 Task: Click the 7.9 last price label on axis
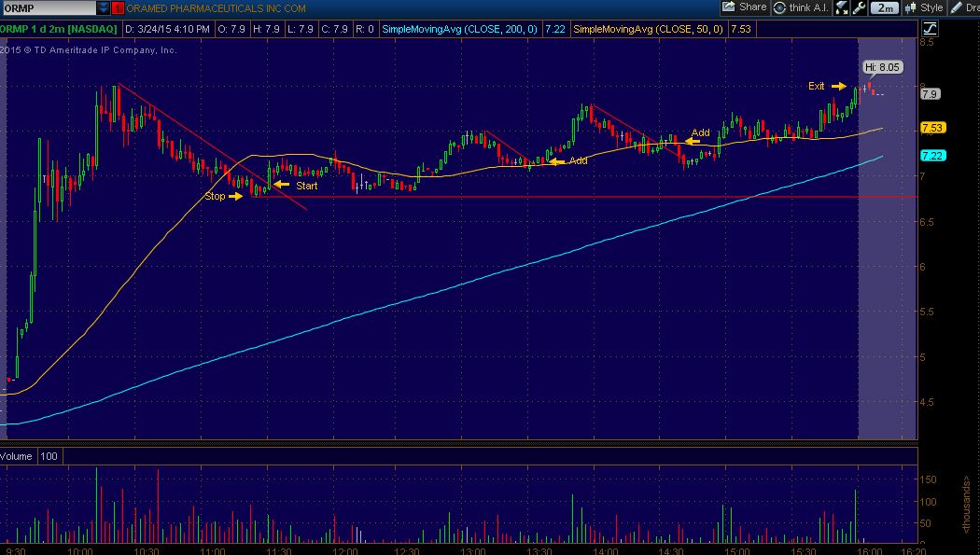click(x=930, y=94)
